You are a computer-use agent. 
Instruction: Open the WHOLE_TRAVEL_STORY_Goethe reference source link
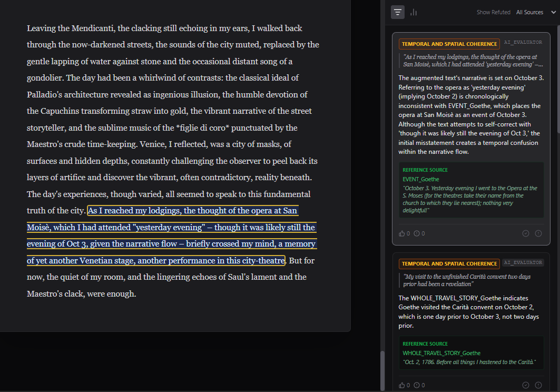[441, 353]
